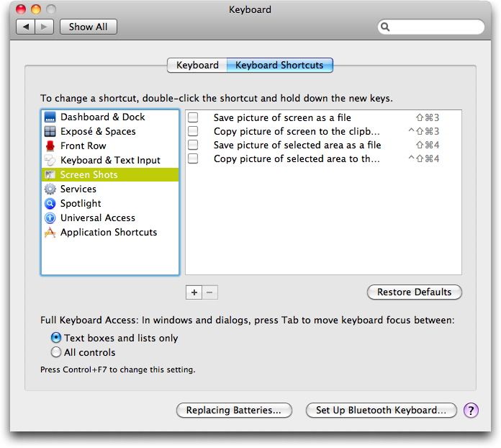
Task: Click the Keyboard & Text Input icon
Action: [50, 160]
